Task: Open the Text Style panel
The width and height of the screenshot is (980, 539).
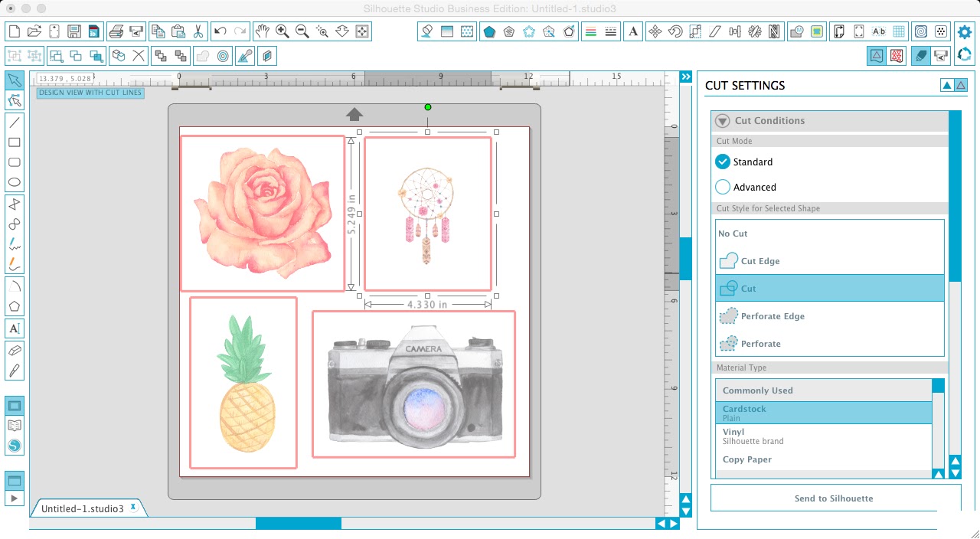Action: click(x=633, y=31)
